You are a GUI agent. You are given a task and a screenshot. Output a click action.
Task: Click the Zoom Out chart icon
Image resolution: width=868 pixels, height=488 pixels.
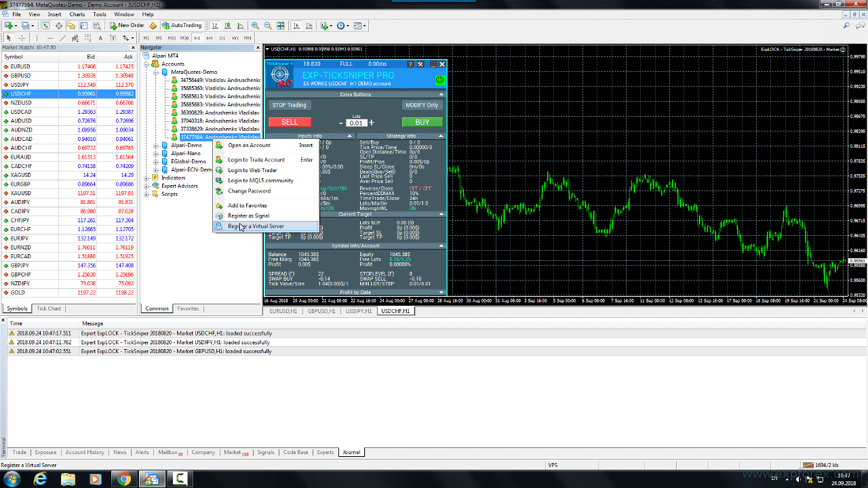tap(268, 25)
